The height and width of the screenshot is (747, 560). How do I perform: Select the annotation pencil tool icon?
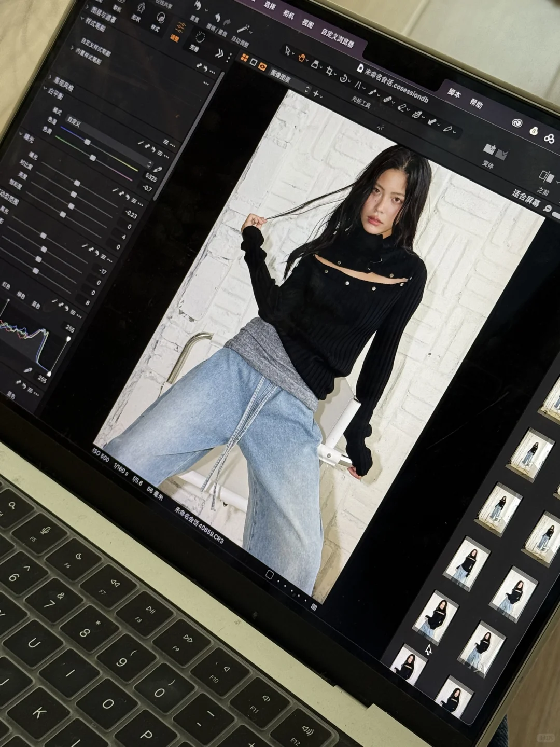[x=447, y=128]
